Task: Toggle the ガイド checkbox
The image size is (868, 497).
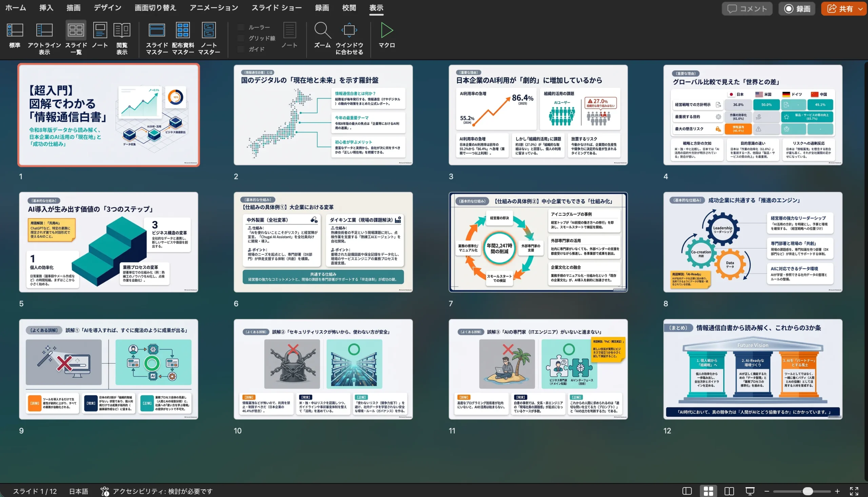Action: 241,49
